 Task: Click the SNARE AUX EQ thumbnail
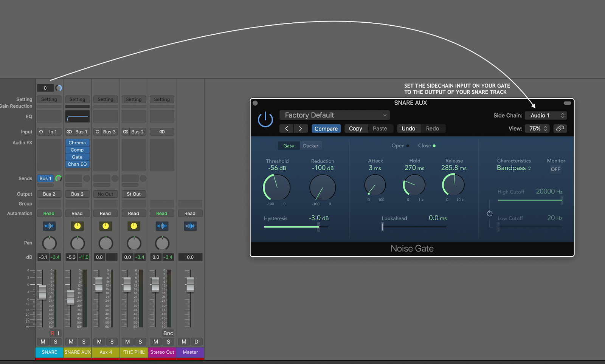pyautogui.click(x=78, y=116)
